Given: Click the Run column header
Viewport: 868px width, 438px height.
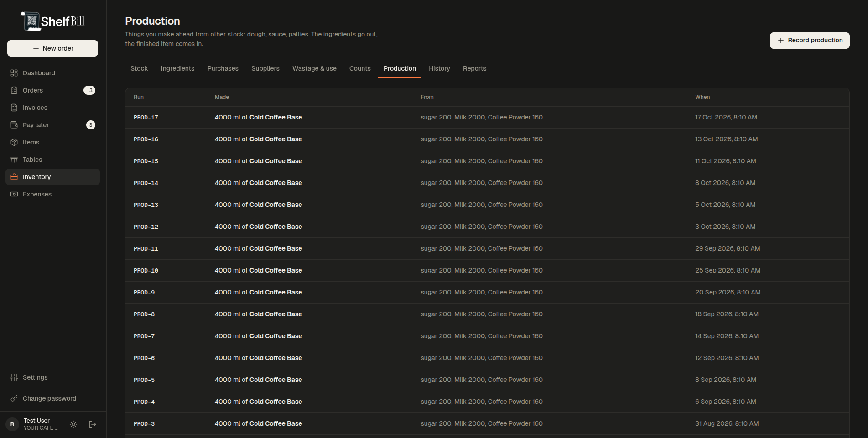Looking at the screenshot, I should click(139, 97).
